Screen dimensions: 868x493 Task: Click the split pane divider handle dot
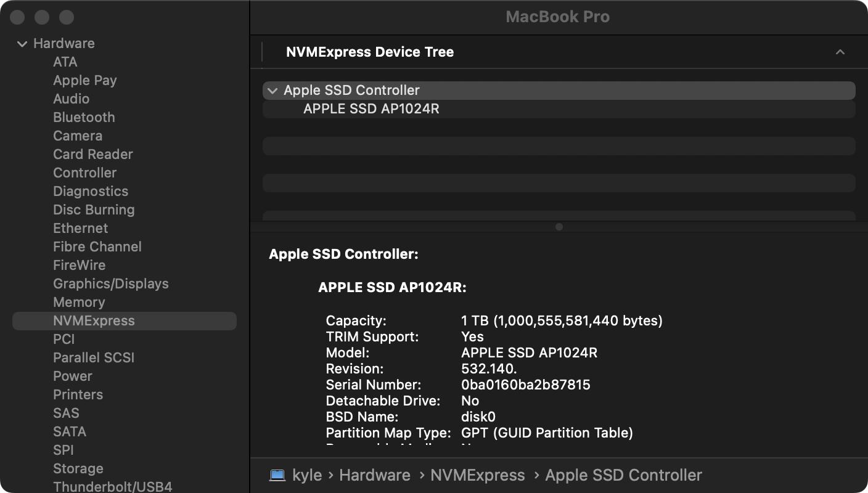(x=559, y=227)
